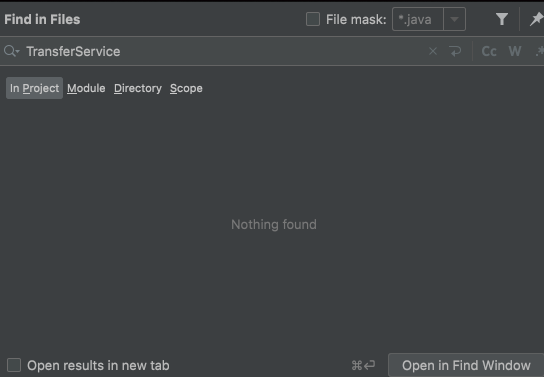Click the *.java file mask field
The height and width of the screenshot is (377, 544).
(x=418, y=19)
